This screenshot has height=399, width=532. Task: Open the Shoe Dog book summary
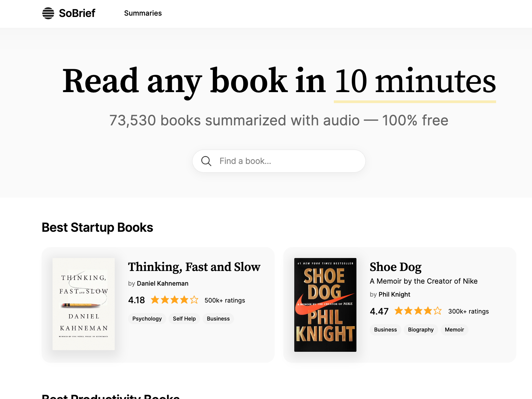[x=395, y=267]
